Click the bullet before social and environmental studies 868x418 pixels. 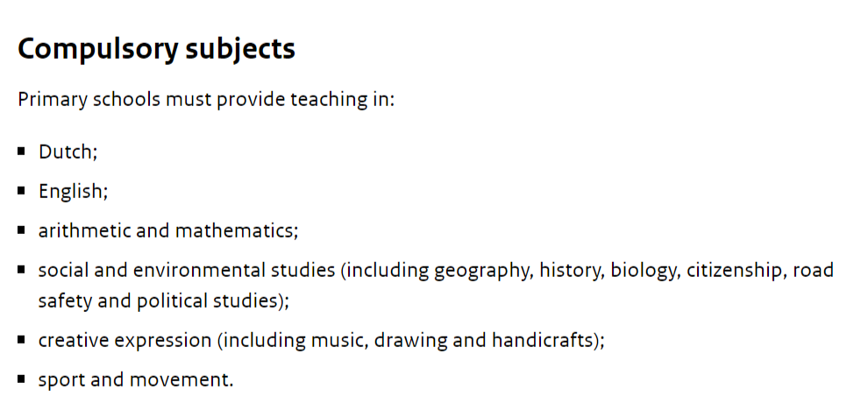[22, 269]
